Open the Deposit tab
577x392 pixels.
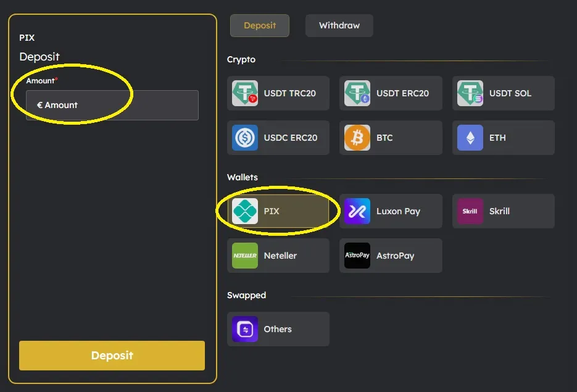pyautogui.click(x=259, y=26)
